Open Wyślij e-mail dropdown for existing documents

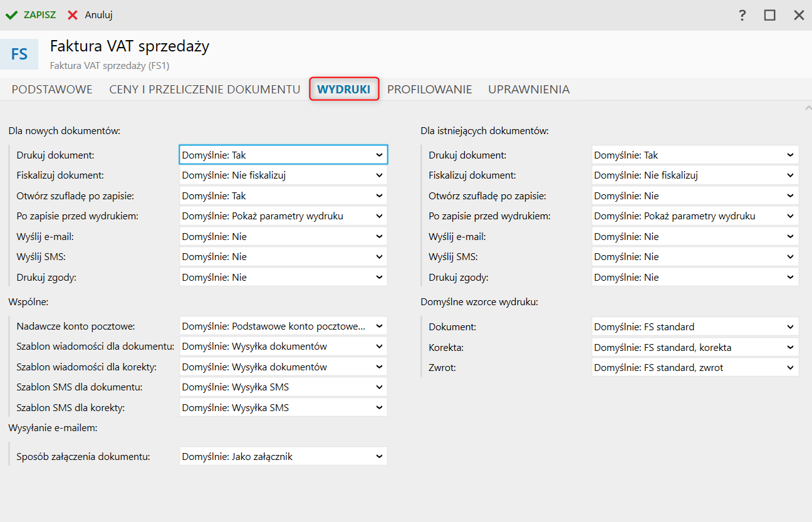(x=695, y=236)
